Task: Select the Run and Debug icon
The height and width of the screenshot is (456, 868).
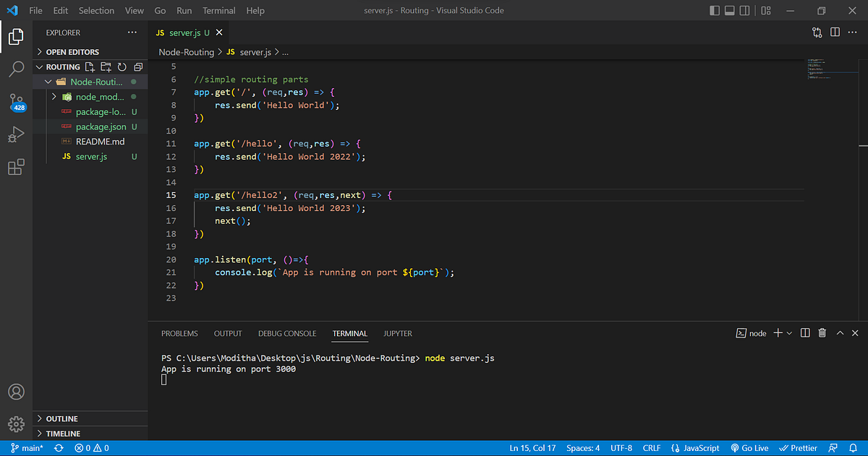Action: (16, 134)
